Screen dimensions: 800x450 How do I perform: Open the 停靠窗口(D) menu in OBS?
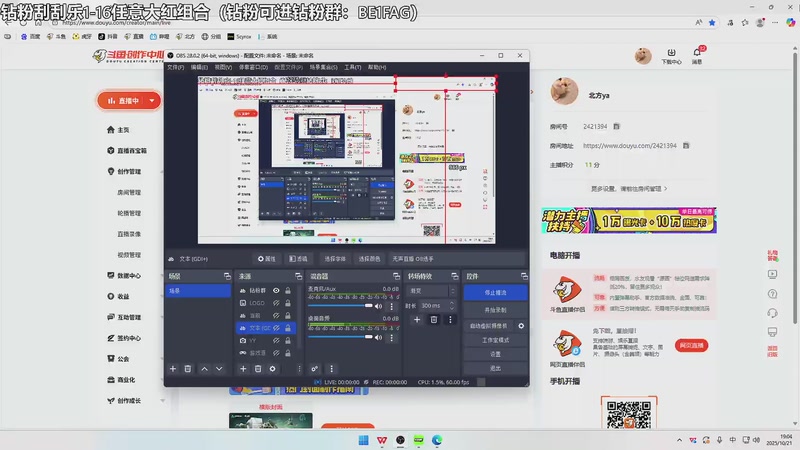(253, 67)
